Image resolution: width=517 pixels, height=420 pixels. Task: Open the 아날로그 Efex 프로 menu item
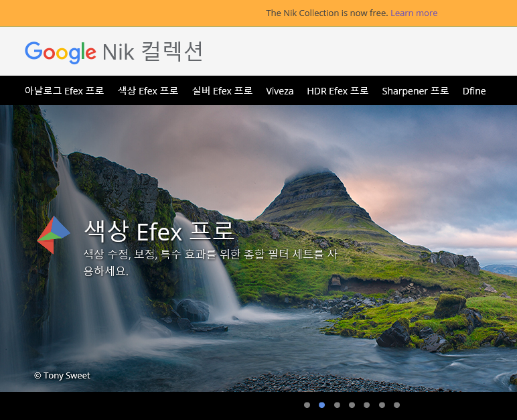tap(64, 91)
